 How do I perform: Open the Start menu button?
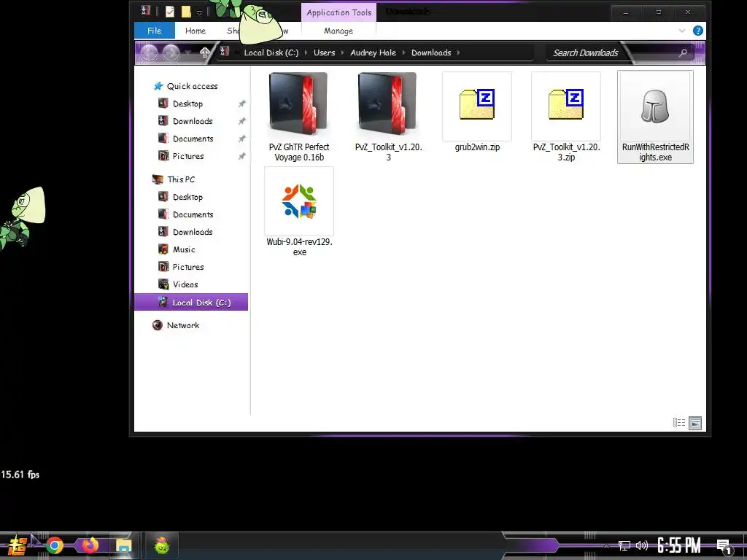[17, 545]
